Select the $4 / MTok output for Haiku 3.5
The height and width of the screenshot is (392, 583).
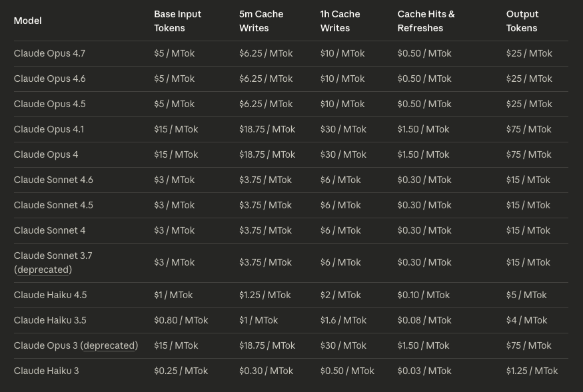pos(526,320)
